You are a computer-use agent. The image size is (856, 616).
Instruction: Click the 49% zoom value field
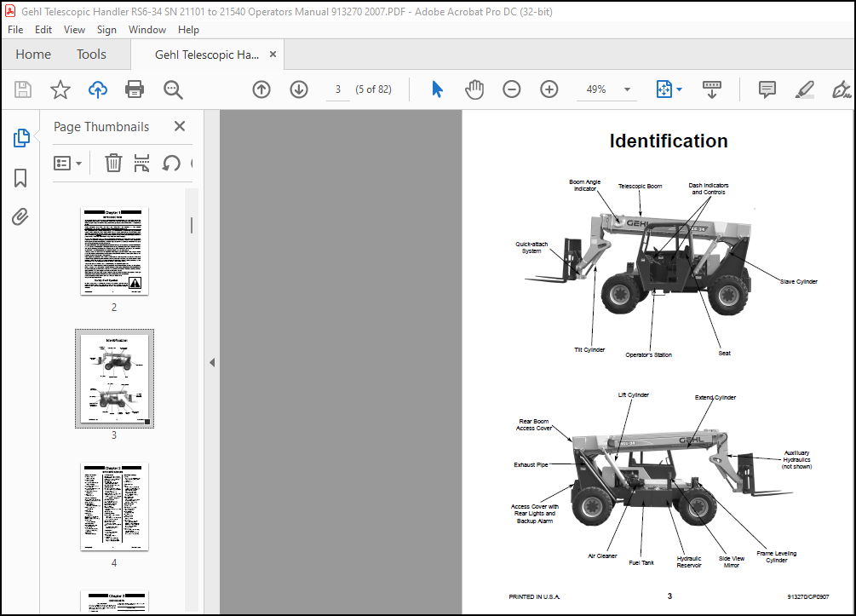click(x=596, y=89)
